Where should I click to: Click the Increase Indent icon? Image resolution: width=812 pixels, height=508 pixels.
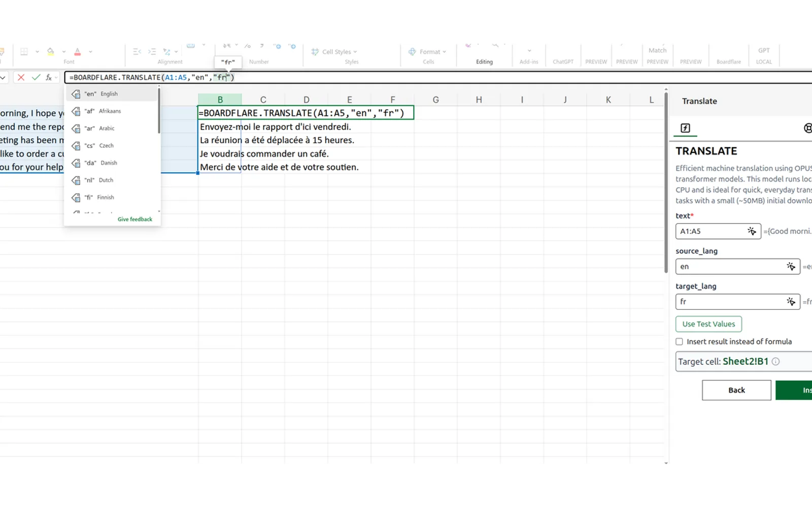[x=152, y=51]
